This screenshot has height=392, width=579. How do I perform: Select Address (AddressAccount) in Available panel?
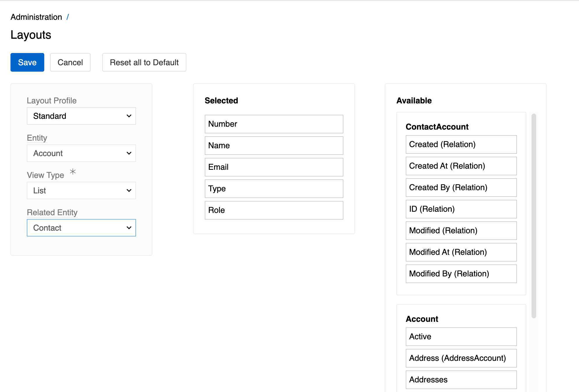click(461, 358)
